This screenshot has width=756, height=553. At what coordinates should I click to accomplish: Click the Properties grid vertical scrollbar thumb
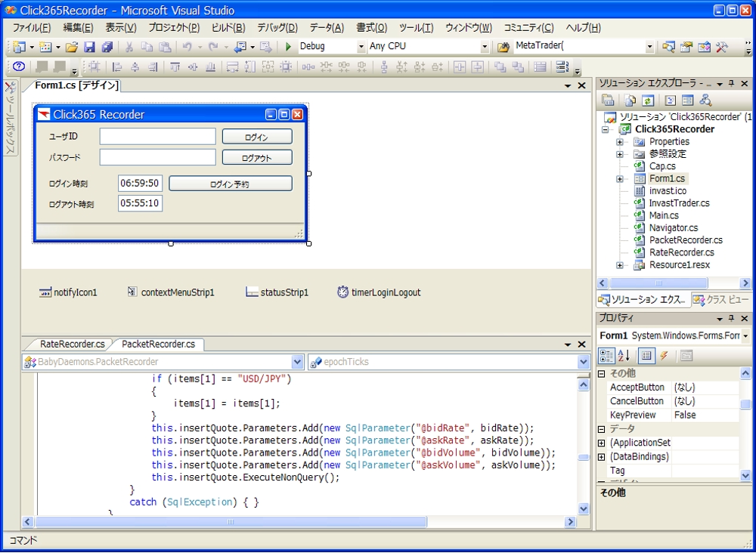(745, 404)
